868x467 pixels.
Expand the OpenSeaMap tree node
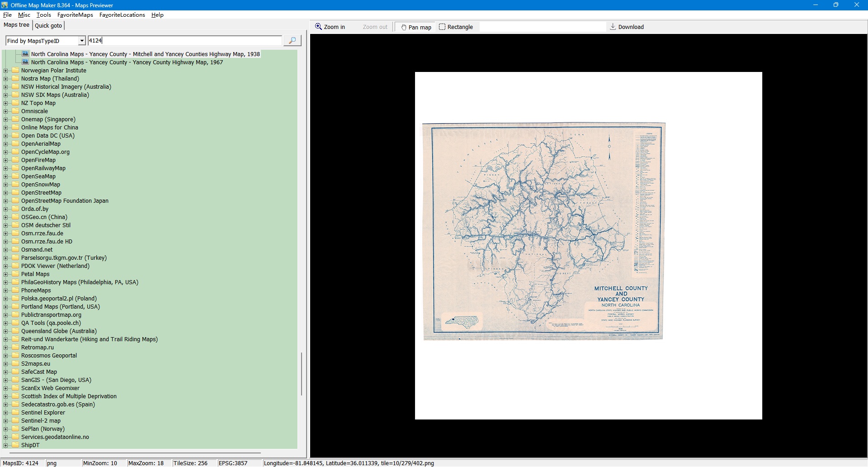click(6, 176)
